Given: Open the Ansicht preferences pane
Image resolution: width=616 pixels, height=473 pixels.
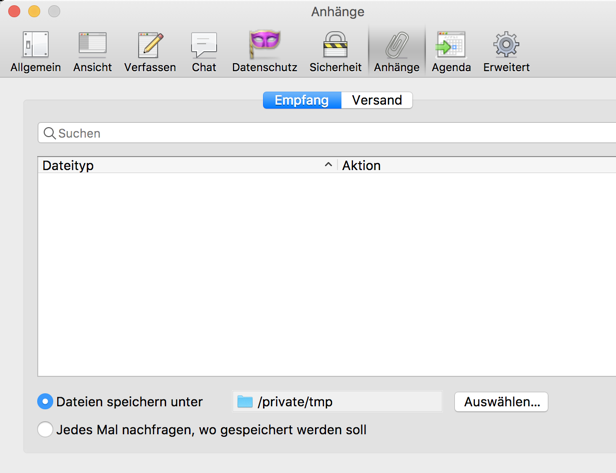Looking at the screenshot, I should (x=92, y=52).
